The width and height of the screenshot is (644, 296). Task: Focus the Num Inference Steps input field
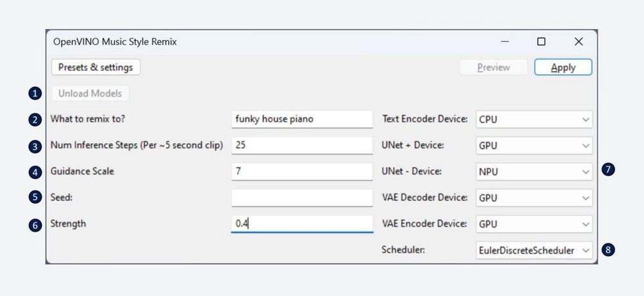301,145
